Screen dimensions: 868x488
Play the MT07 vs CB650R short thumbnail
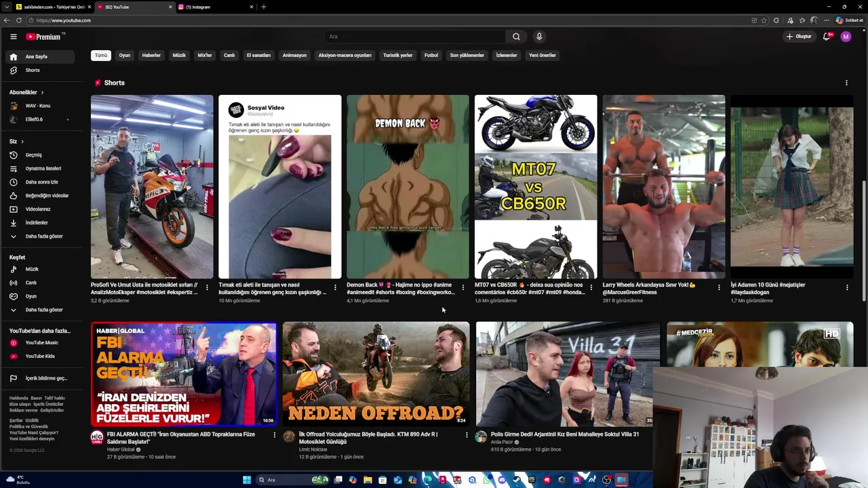pos(536,186)
